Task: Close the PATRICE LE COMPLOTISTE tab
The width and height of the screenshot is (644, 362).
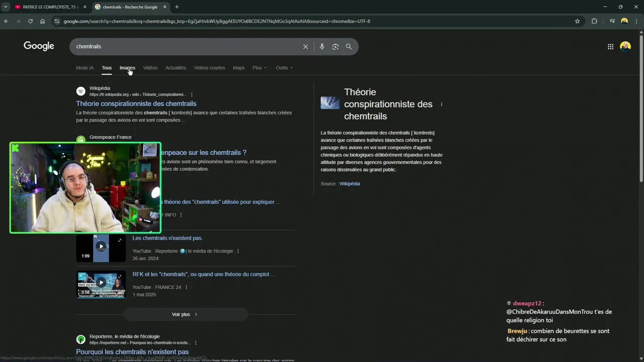Action: pos(86,7)
